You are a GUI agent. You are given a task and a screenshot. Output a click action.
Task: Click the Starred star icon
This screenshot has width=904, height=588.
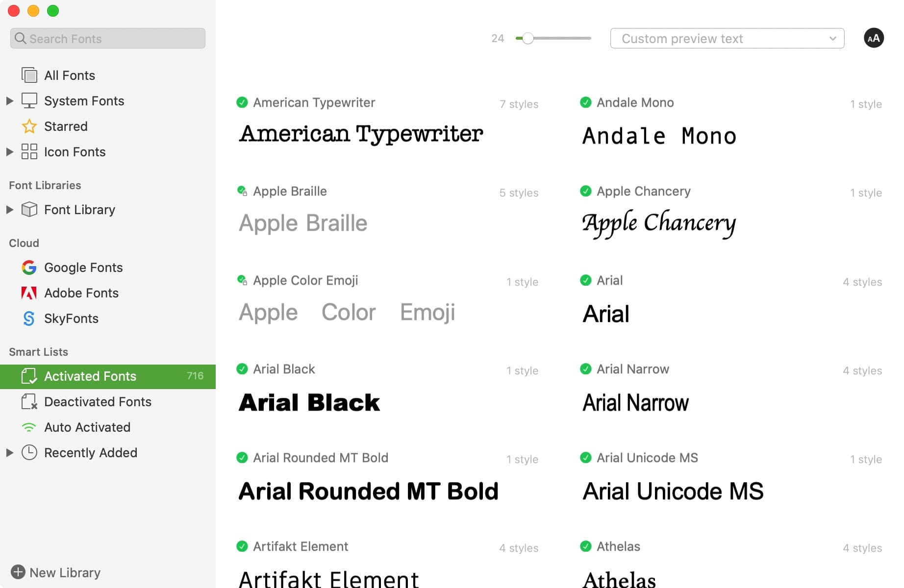(x=29, y=126)
